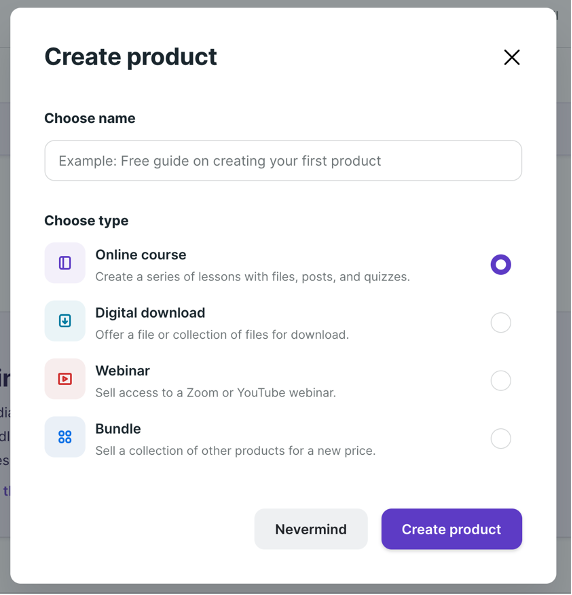Pick the Online course title text
The height and width of the screenshot is (595, 572).
[141, 255]
